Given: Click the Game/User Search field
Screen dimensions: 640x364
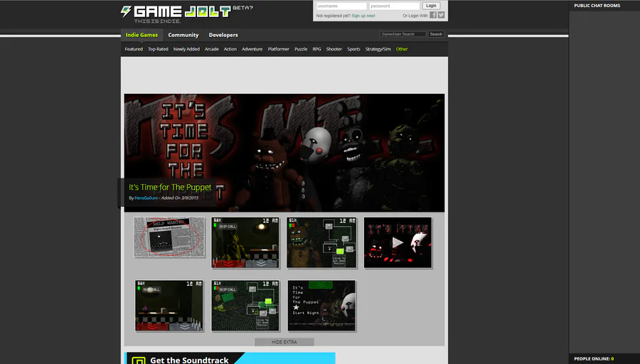Looking at the screenshot, I should (x=403, y=34).
